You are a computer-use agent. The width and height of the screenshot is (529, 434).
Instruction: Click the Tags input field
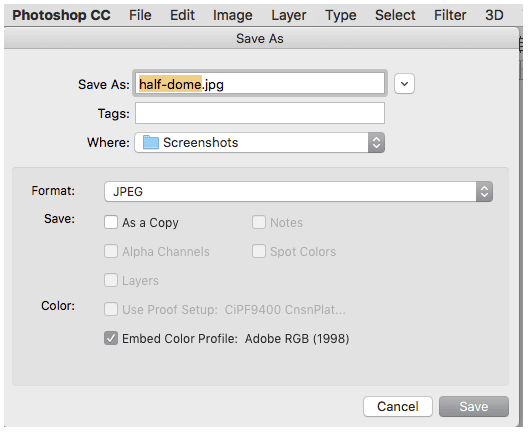(x=260, y=113)
